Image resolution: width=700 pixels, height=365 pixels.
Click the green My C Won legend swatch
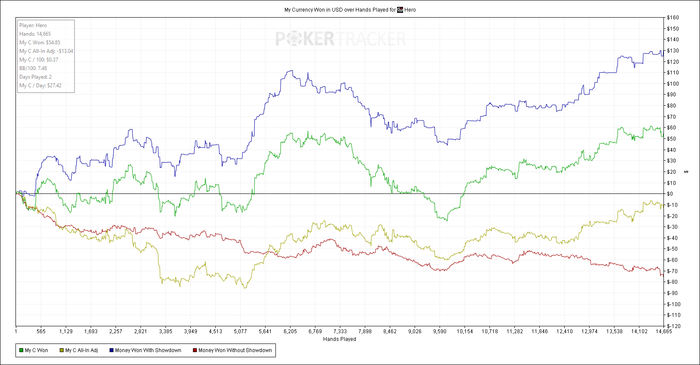point(21,350)
